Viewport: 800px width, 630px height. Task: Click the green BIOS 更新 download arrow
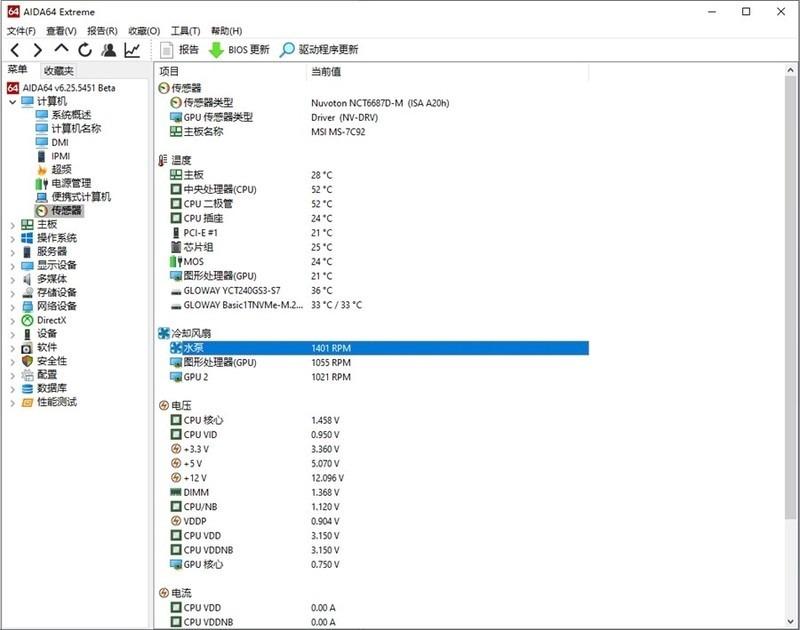[x=216, y=50]
